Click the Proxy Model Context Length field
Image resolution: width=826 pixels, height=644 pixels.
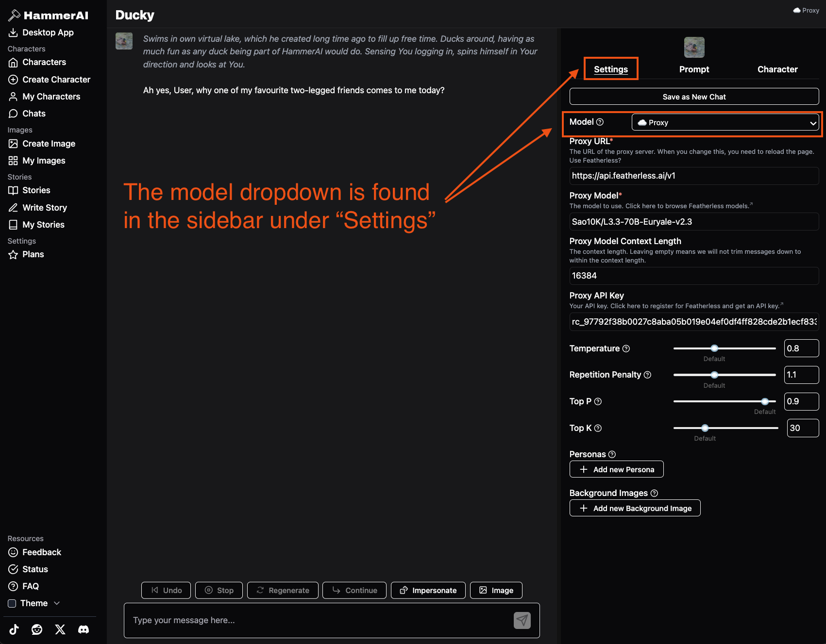694,276
